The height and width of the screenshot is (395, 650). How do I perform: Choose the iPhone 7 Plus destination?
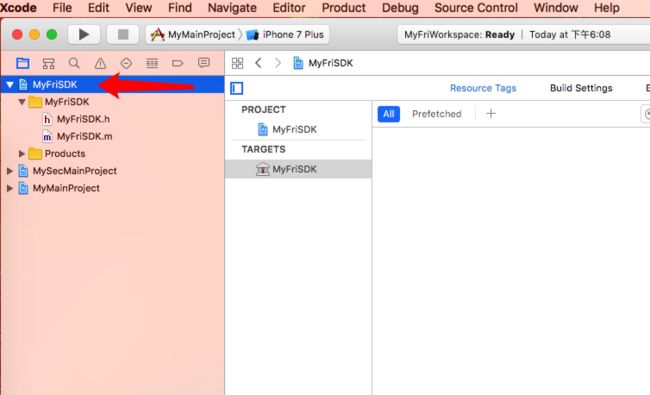pyautogui.click(x=285, y=35)
